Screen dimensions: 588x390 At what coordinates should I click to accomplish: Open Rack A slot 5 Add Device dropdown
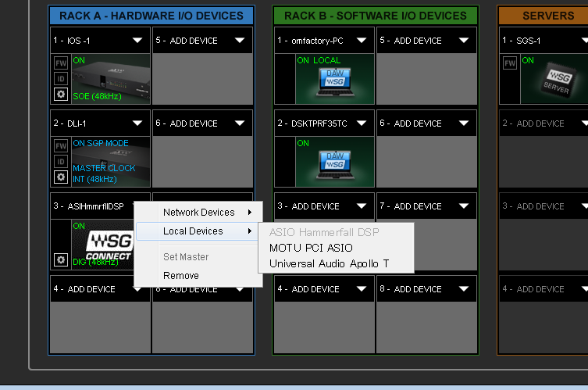click(240, 40)
